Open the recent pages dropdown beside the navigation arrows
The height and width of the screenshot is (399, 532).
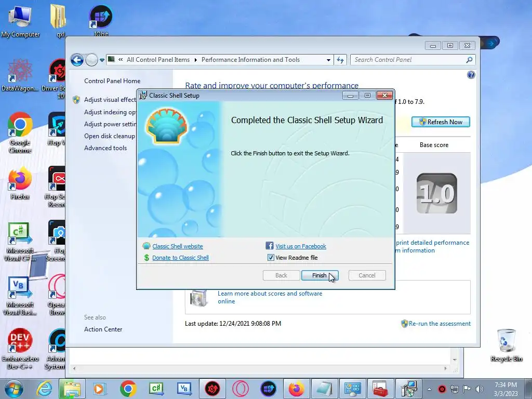click(102, 60)
